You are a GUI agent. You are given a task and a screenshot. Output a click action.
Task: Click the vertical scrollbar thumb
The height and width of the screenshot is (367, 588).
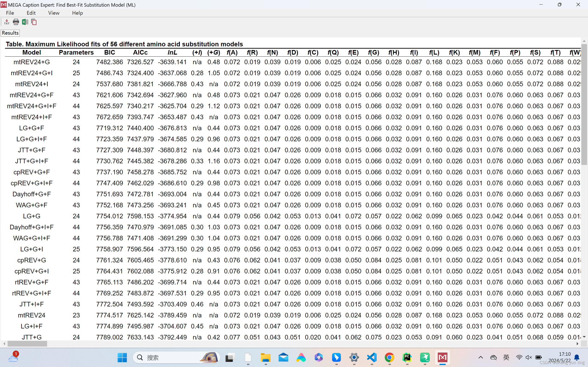click(x=584, y=104)
